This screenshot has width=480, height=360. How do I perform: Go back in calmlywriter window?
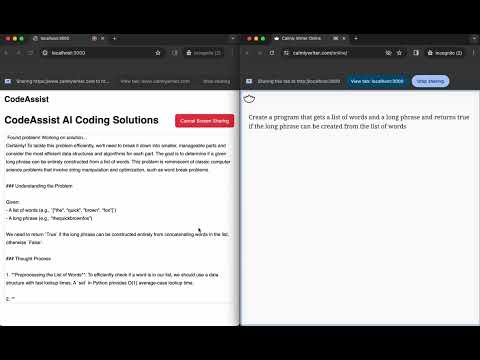coord(247,53)
